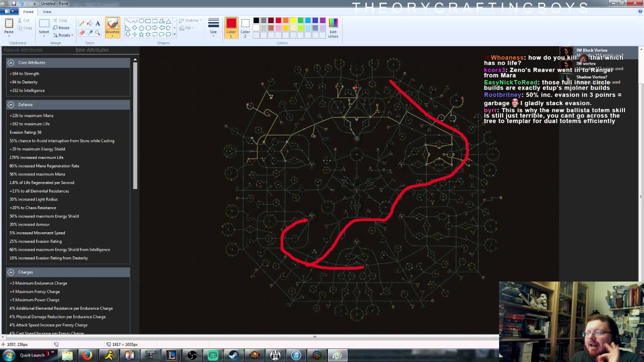Click attributes panel vertical scrollbar

coord(135,126)
